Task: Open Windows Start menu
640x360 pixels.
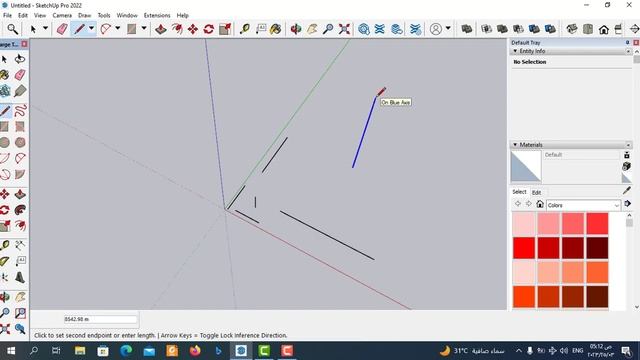Action: tap(11, 351)
